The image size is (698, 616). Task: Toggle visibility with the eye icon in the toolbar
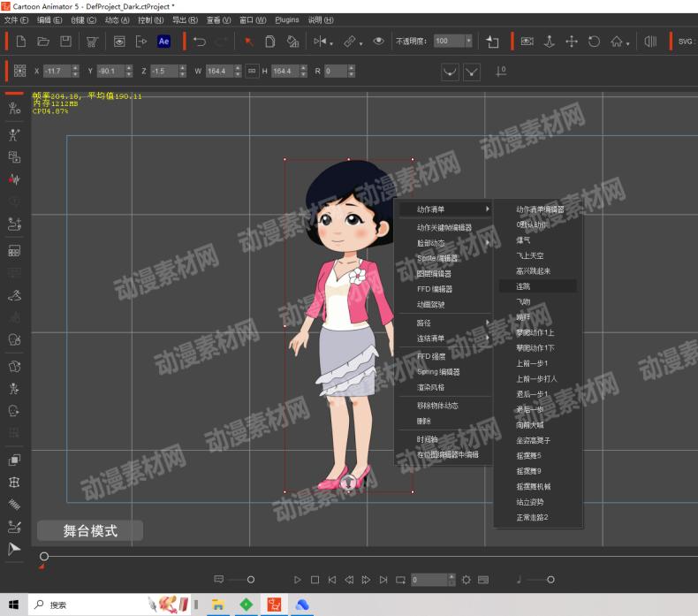point(378,41)
